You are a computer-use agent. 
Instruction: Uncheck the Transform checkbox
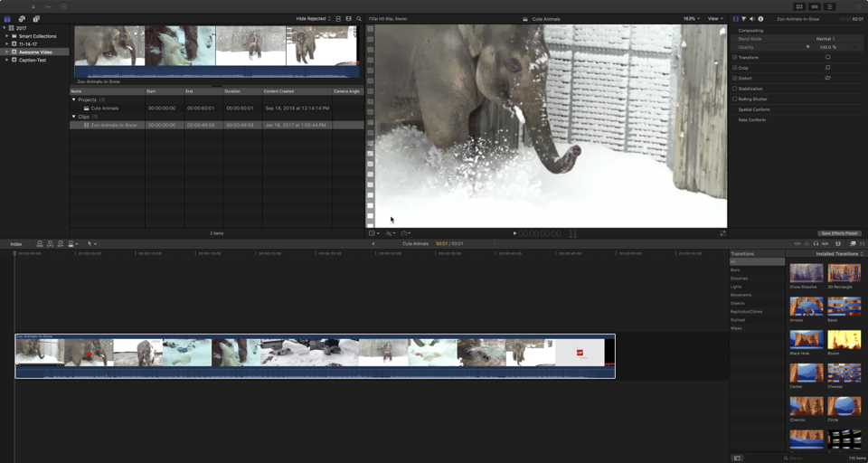(x=735, y=57)
